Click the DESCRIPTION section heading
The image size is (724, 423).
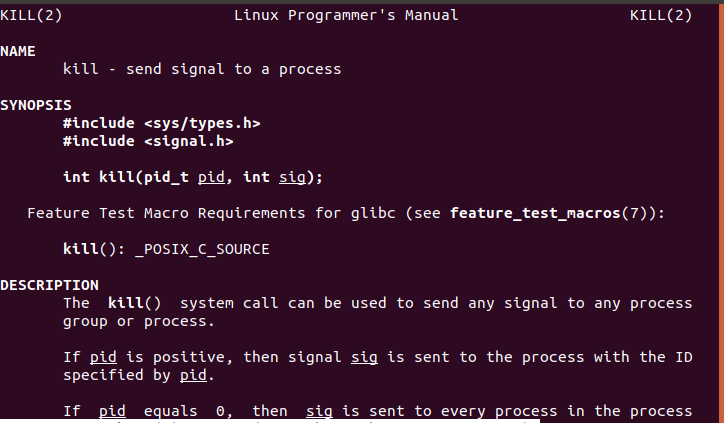[49, 285]
